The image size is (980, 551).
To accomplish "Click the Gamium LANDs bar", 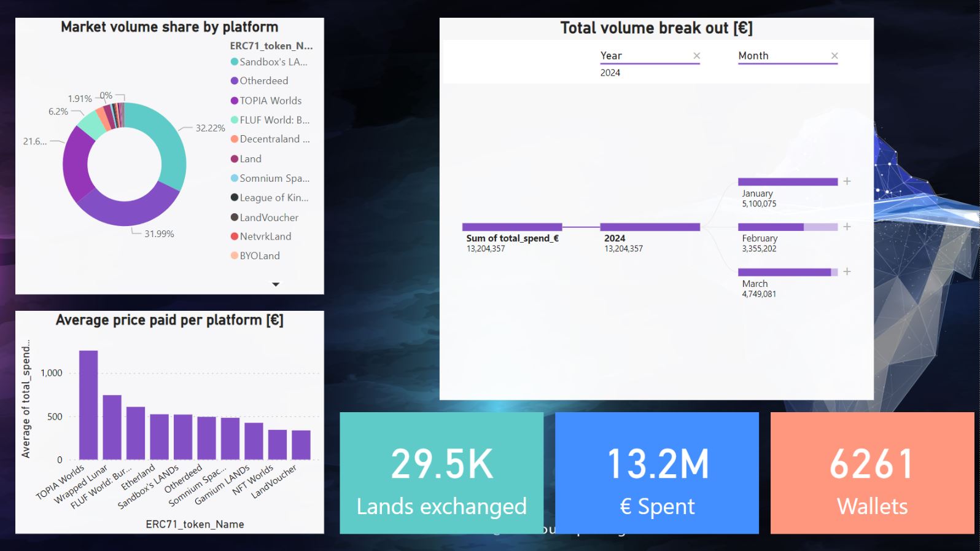I will (x=254, y=441).
